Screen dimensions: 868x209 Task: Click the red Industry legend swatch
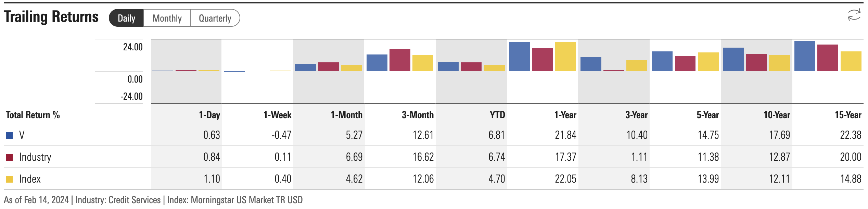point(10,157)
